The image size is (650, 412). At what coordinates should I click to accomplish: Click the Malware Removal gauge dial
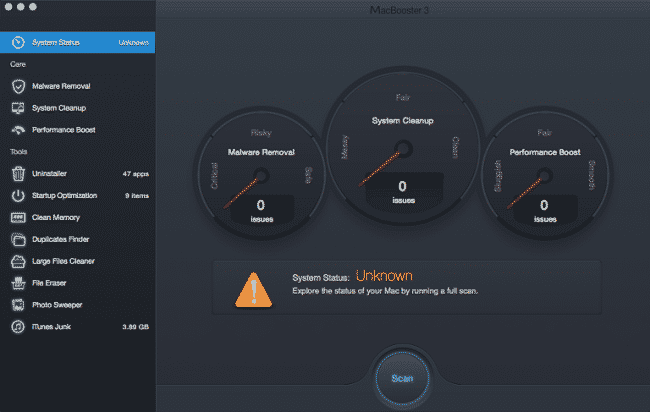point(259,178)
